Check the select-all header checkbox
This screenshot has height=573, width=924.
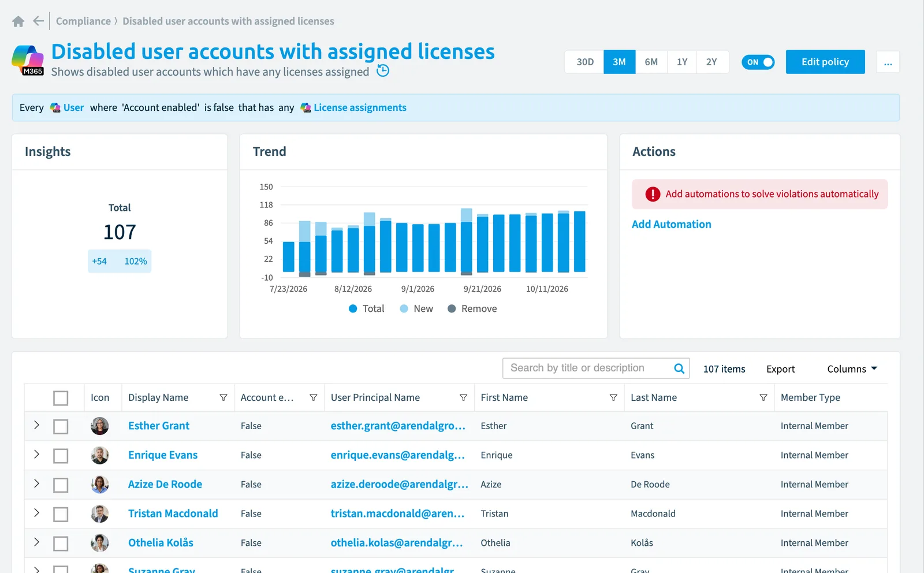pos(61,398)
